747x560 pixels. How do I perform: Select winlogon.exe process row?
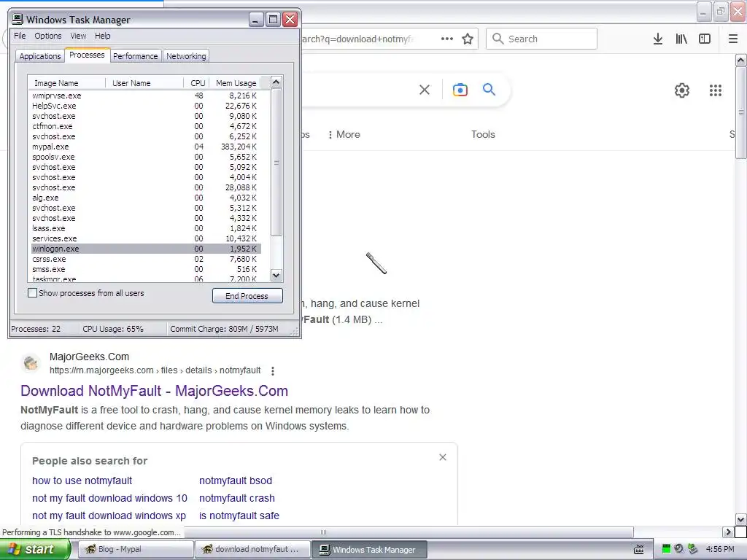point(145,249)
